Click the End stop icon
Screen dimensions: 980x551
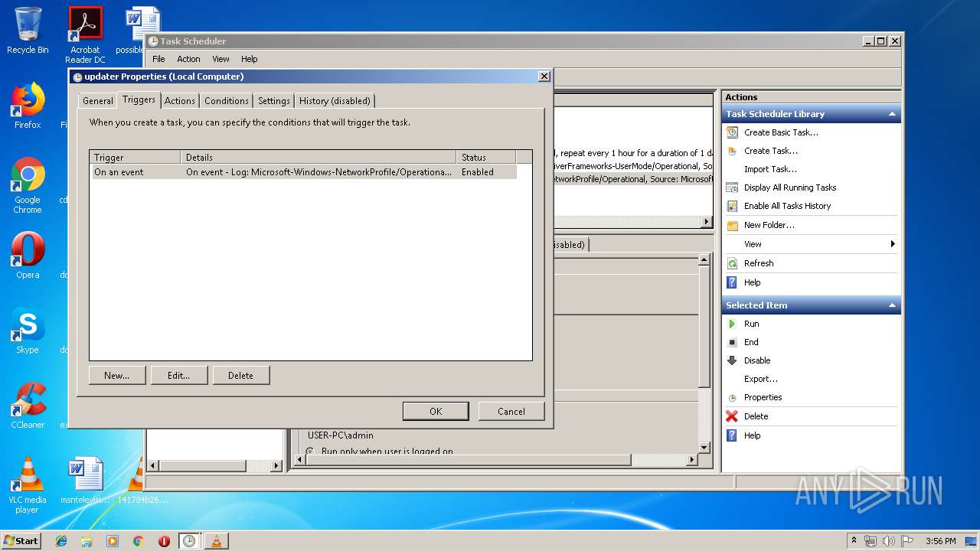pos(732,342)
